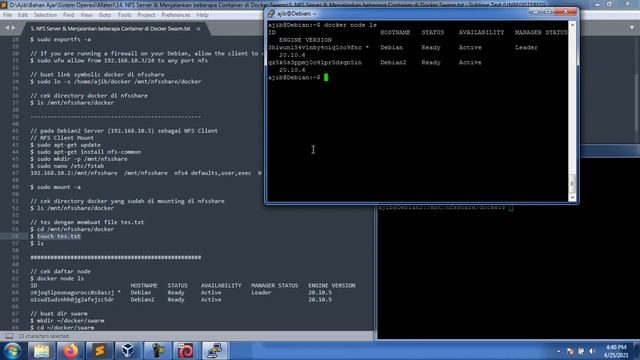Open VirtualBox from the taskbar

pos(128,351)
